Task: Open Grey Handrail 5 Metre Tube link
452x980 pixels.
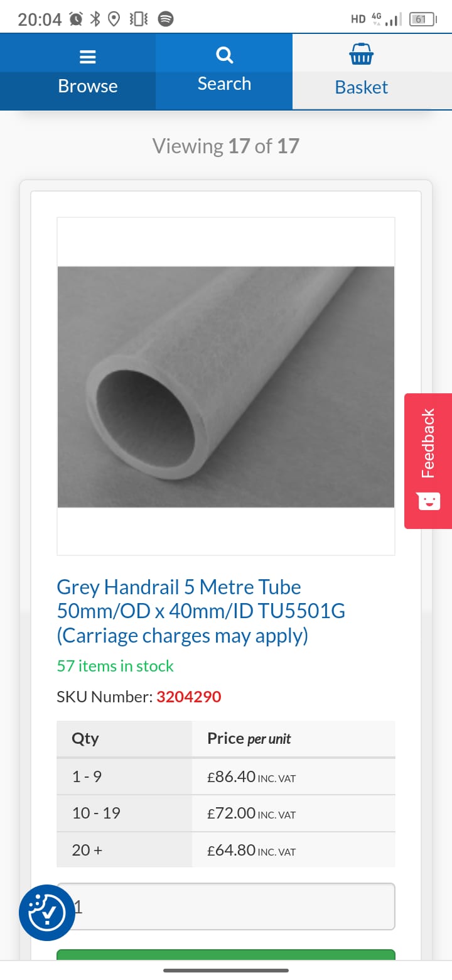Action: (201, 611)
